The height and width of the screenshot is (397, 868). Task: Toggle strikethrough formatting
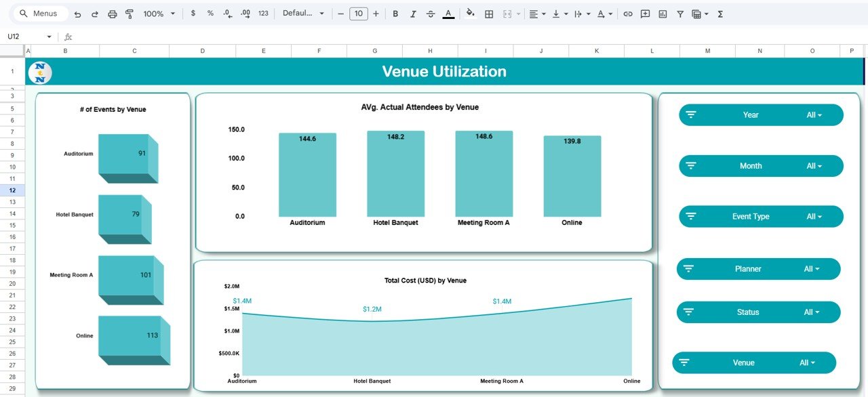point(431,14)
